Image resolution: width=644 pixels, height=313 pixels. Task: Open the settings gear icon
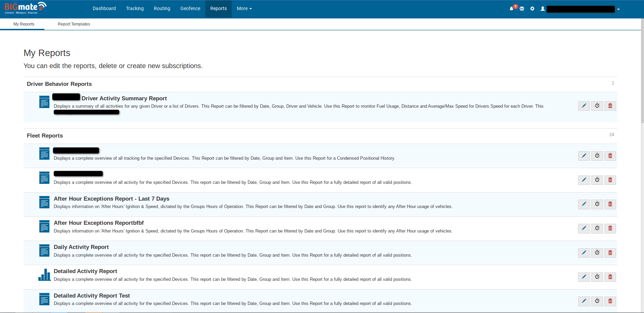point(532,9)
